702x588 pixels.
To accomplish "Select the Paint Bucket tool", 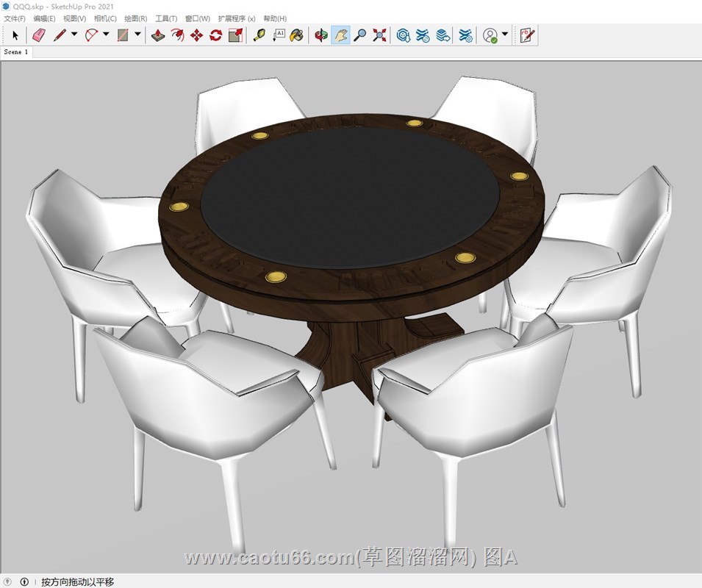I will point(296,35).
